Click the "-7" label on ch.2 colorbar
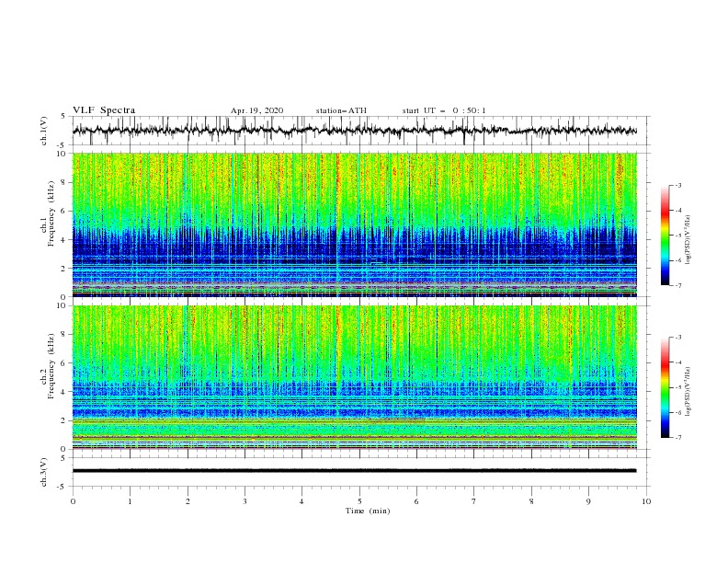The image size is (728, 563). pyautogui.click(x=677, y=438)
